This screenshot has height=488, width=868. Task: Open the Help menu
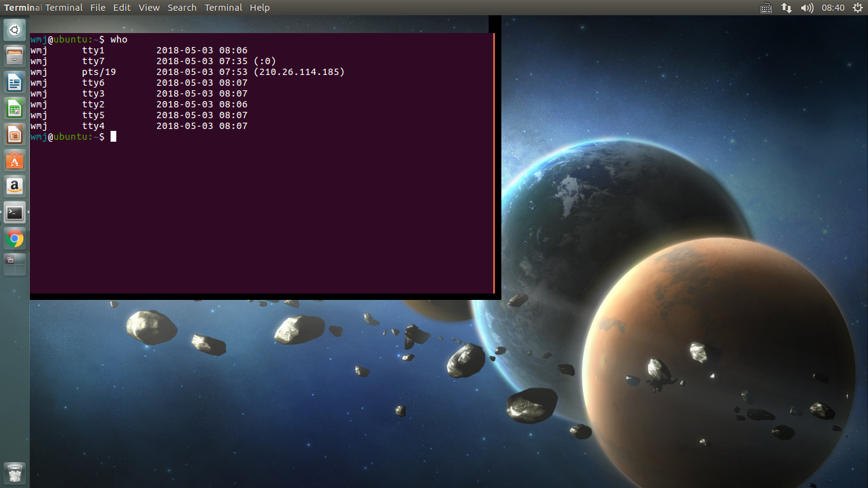pyautogui.click(x=259, y=8)
